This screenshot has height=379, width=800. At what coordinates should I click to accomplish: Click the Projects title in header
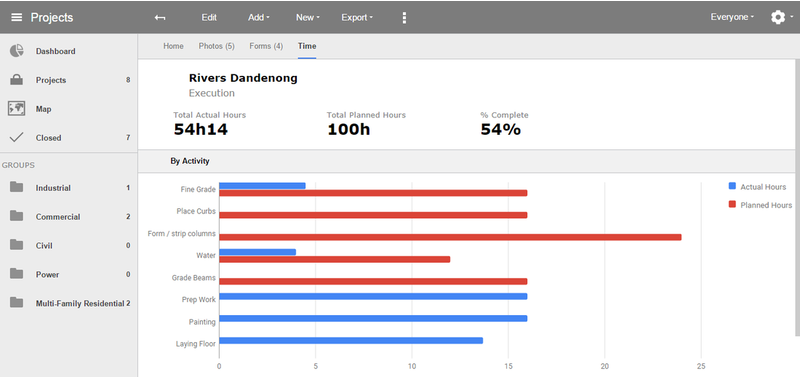tap(52, 17)
